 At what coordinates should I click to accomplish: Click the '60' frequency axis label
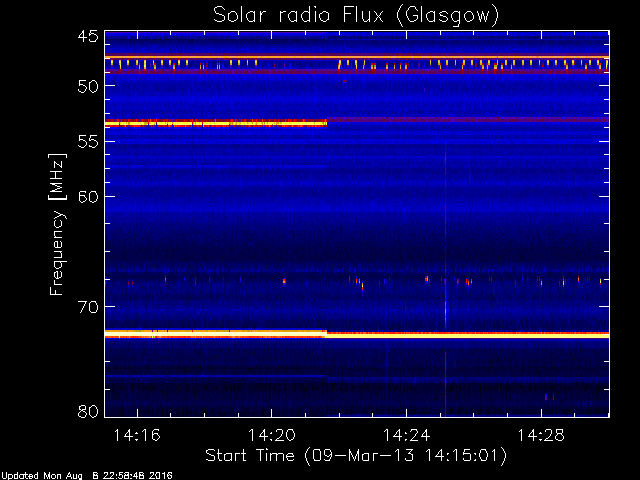tap(88, 197)
